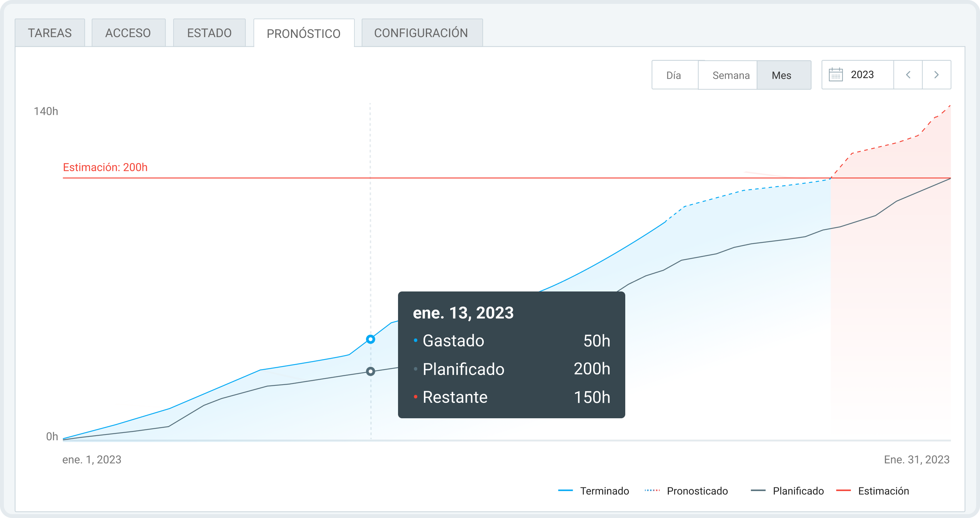Click the blue dot beside Gastado in tooltip
Viewport: 980px width, 518px height.
415,341
